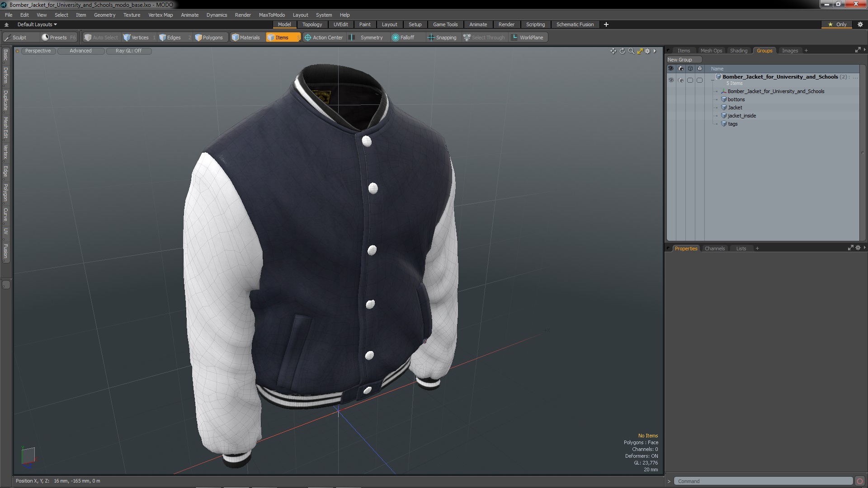Switch to the Shading tab

[738, 51]
